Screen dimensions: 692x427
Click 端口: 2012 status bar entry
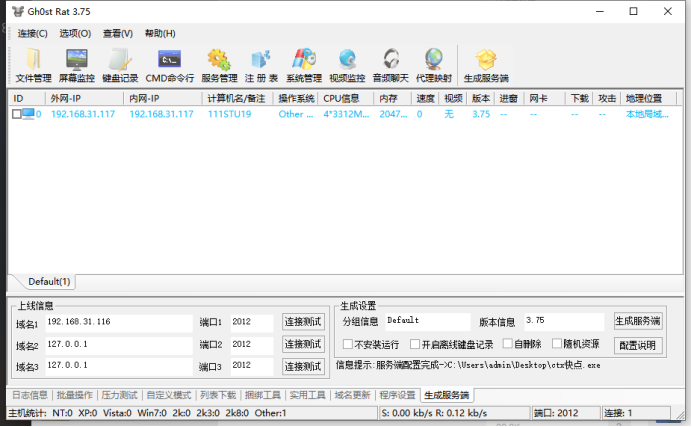566,413
